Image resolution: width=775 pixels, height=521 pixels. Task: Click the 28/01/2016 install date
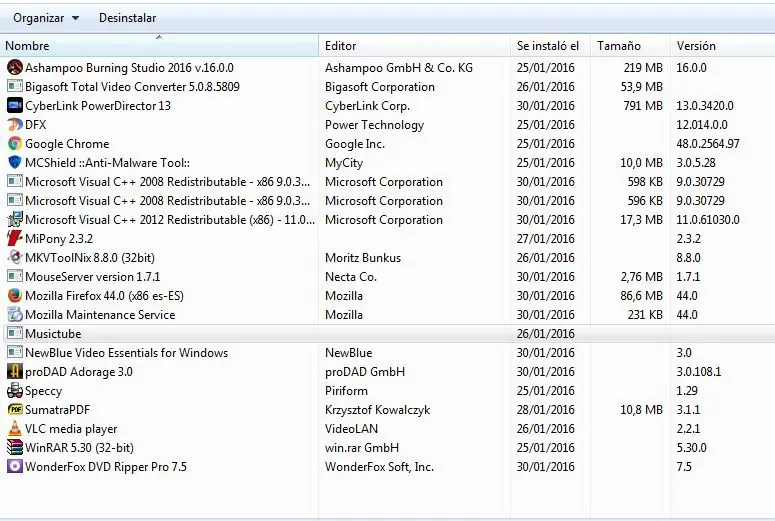point(546,409)
